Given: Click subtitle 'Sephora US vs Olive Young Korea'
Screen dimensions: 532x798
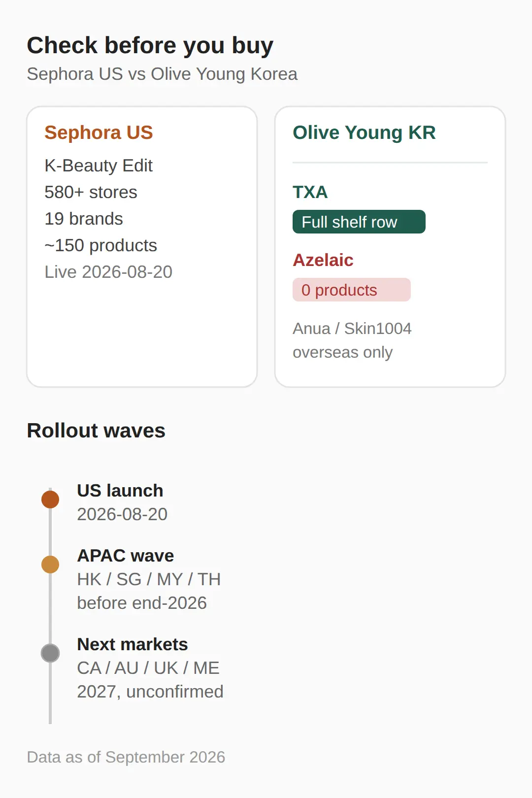Looking at the screenshot, I should 162,74.
